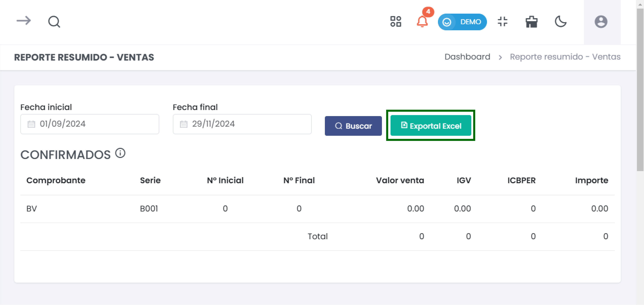Click the user profile avatar icon
Image resolution: width=644 pixels, height=305 pixels.
point(601,22)
